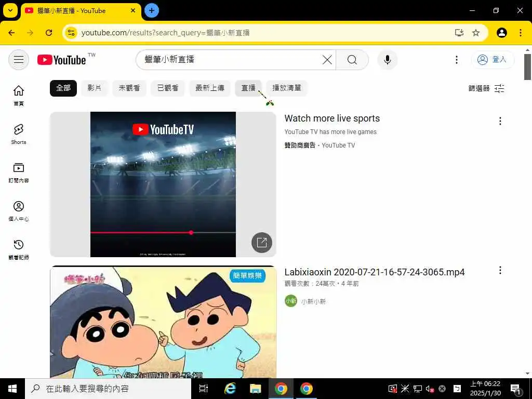Bookmark this page with the star
The image size is (532, 399).
(476, 33)
